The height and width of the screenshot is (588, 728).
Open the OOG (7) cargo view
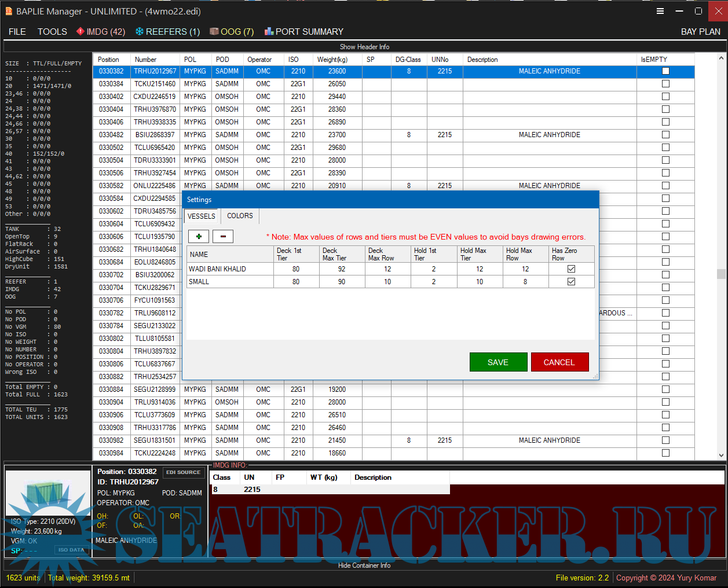click(x=232, y=32)
